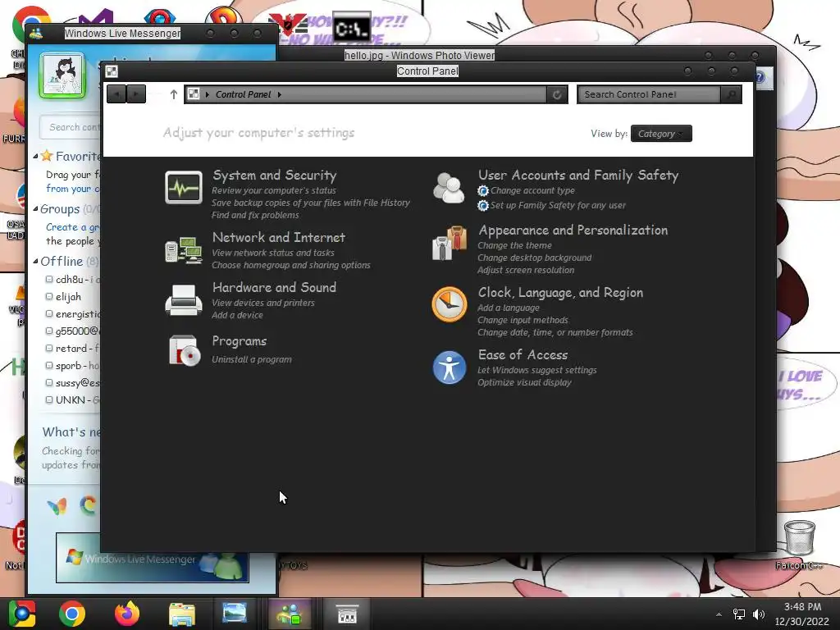Click Save backup copies with File History
Screen dimensions: 840x630
(311, 203)
